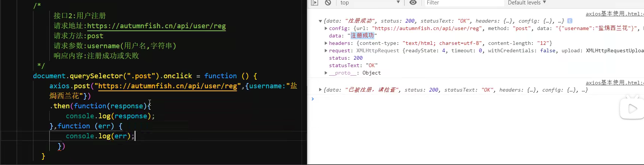Viewport: 644px width, 165px height.
Task: Open the request URL in the code comment
Action: [157, 26]
